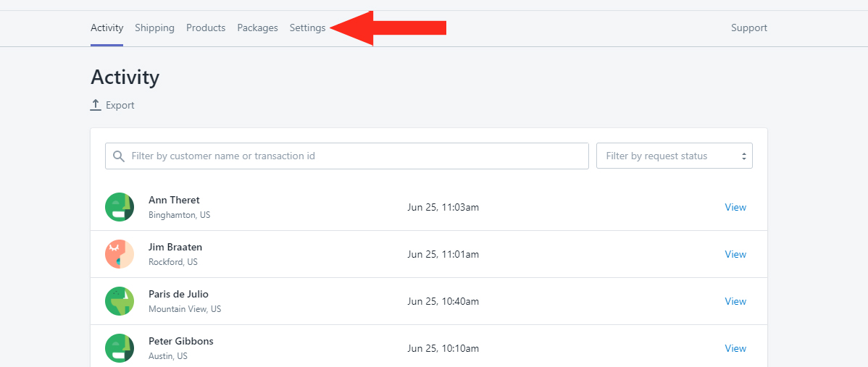The width and height of the screenshot is (868, 367).
Task: View Ann Theret's transaction
Action: pos(735,207)
